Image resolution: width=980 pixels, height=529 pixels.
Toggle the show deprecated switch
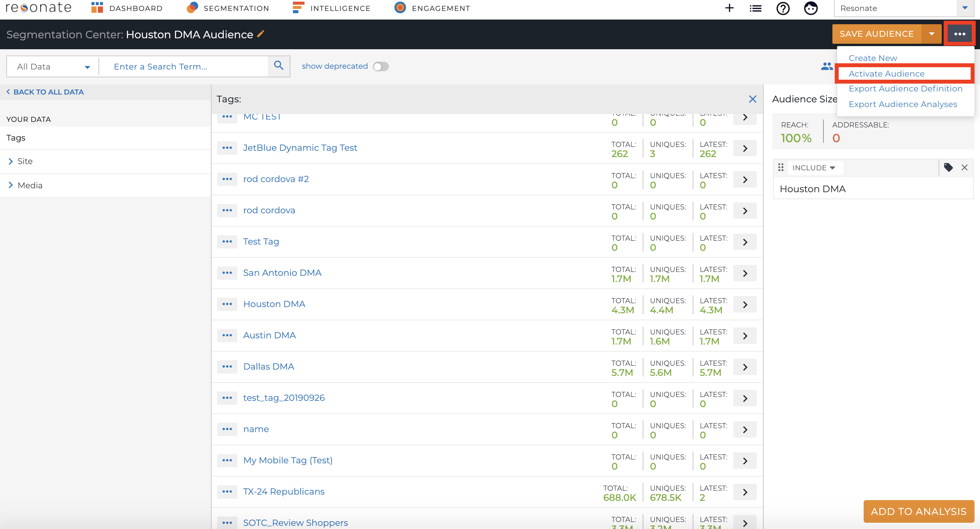click(381, 66)
